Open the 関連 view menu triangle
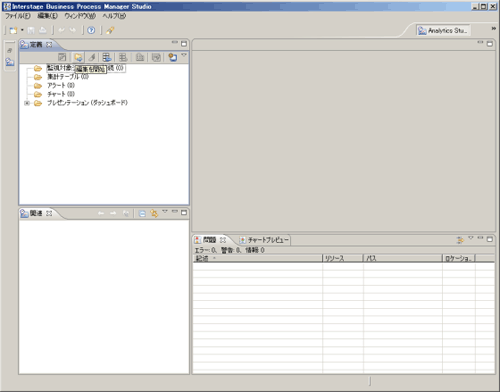Screen dimensions: 500x392 (165, 211)
